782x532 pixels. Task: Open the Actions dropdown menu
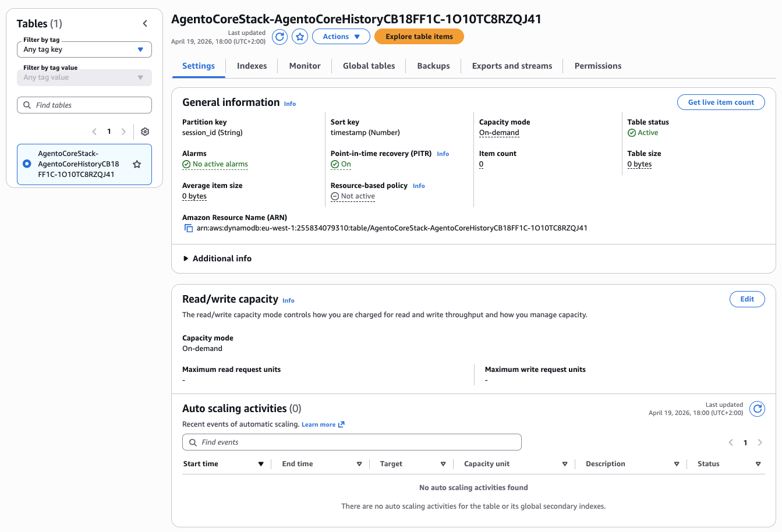pos(341,37)
